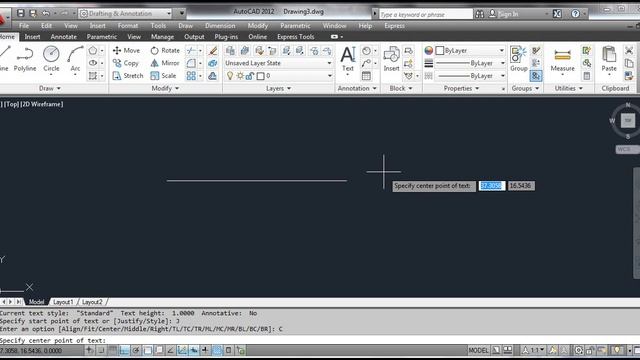Click the highlighted X coordinate dynamic input box
Image resolution: width=640 pixels, height=360 pixels.
pyautogui.click(x=492, y=186)
